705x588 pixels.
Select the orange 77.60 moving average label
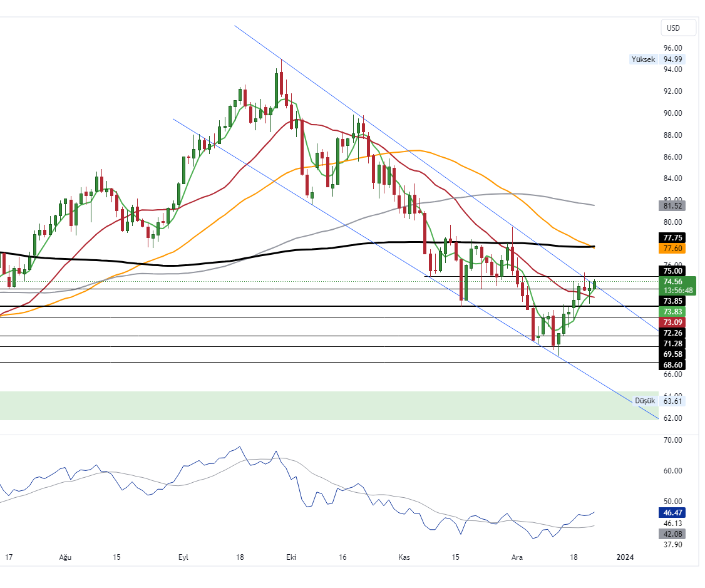click(672, 249)
